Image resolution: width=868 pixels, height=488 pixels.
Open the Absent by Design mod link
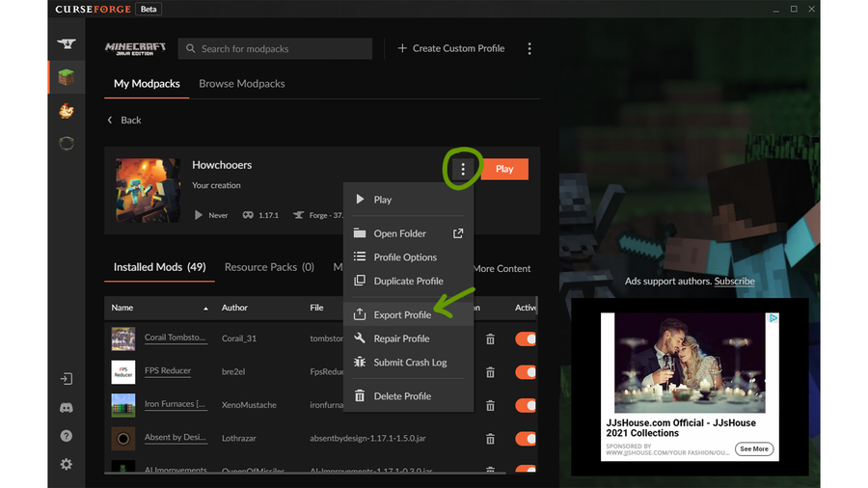[176, 437]
